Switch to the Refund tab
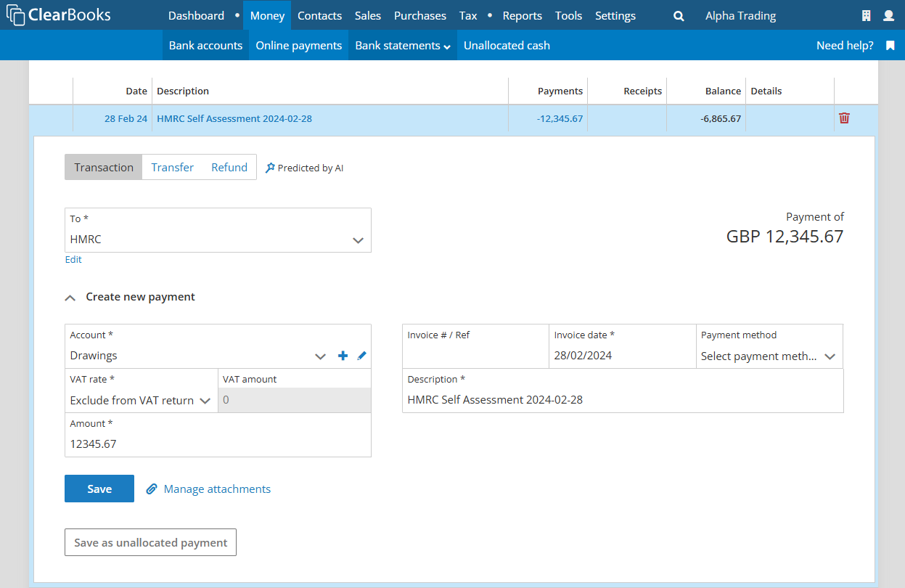Image resolution: width=905 pixels, height=588 pixels. pyautogui.click(x=229, y=167)
